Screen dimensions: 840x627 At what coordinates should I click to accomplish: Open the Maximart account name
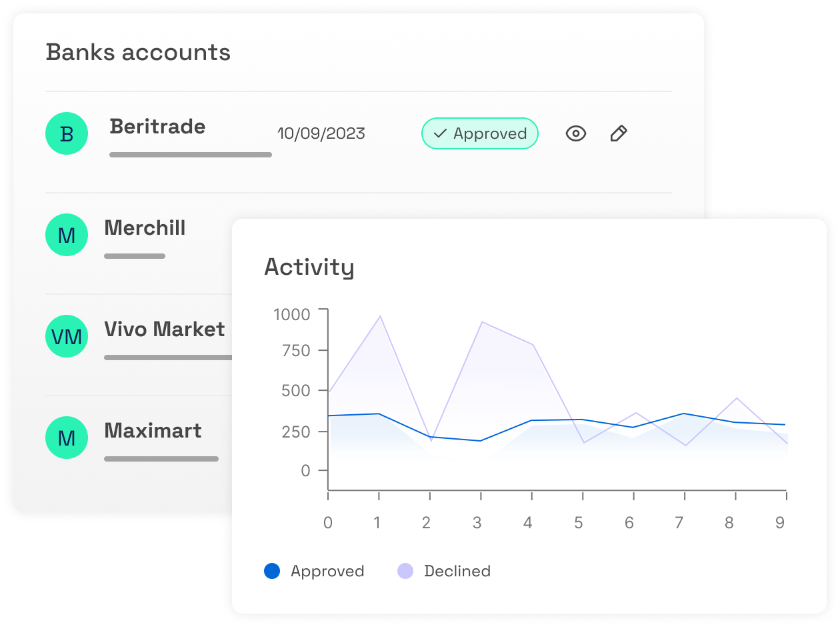[x=153, y=430]
